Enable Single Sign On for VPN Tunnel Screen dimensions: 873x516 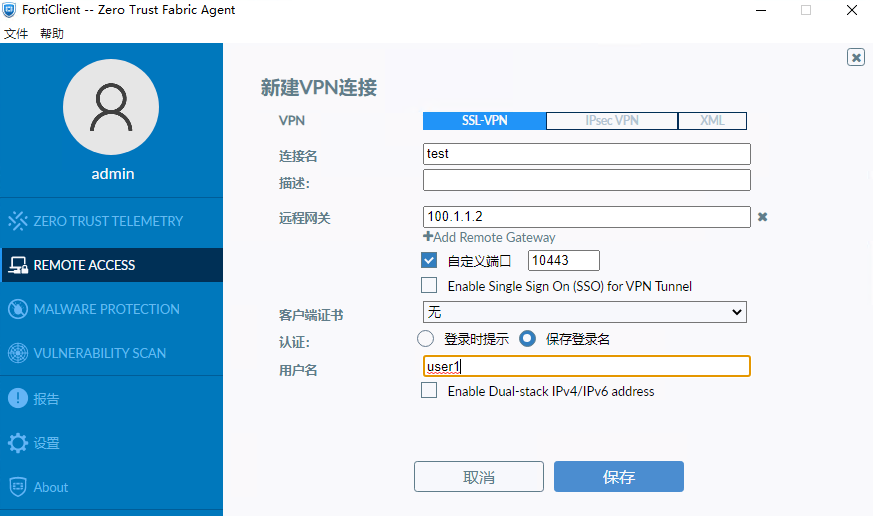(x=430, y=286)
